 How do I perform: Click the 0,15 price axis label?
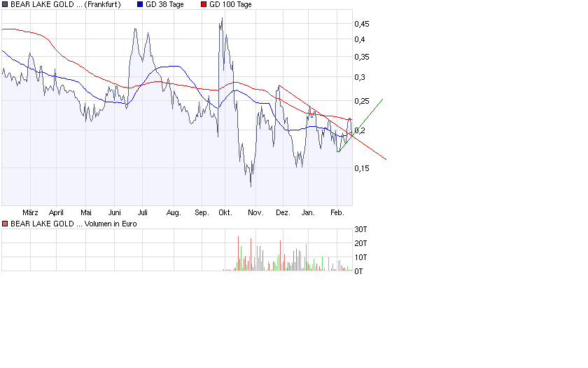(362, 169)
